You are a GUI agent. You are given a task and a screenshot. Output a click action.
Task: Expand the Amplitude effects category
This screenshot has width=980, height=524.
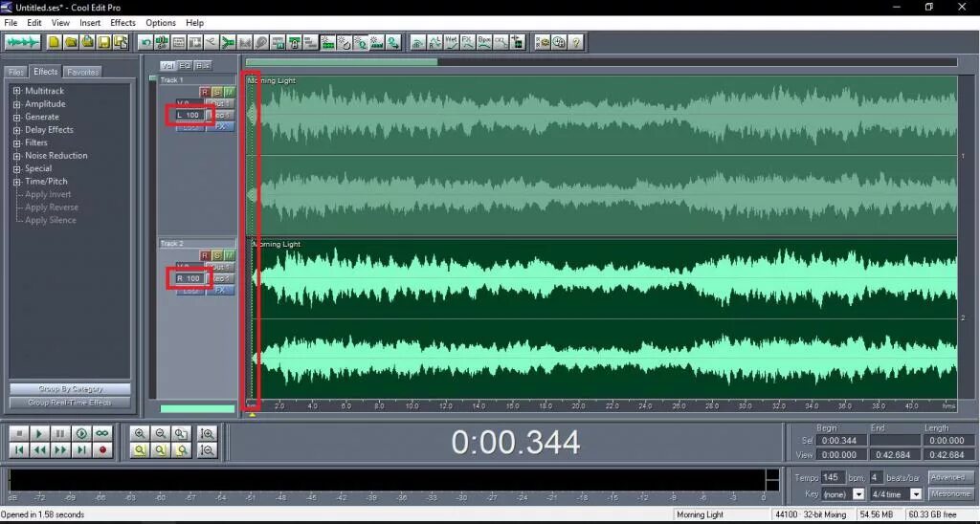(x=17, y=104)
